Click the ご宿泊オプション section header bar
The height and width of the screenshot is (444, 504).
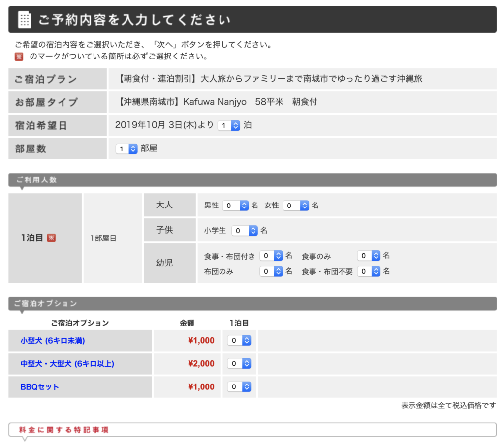pyautogui.click(x=252, y=304)
